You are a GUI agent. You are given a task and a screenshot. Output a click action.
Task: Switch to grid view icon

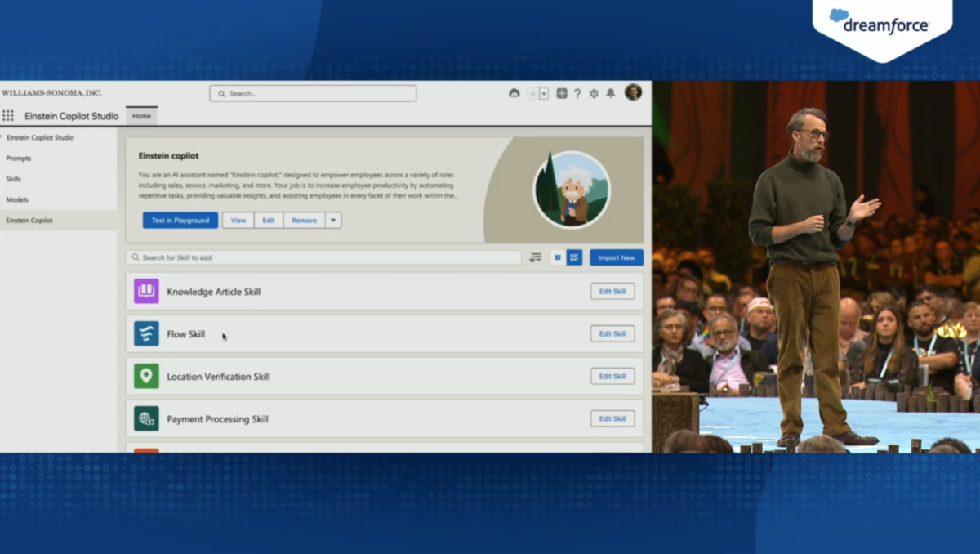[x=558, y=257]
